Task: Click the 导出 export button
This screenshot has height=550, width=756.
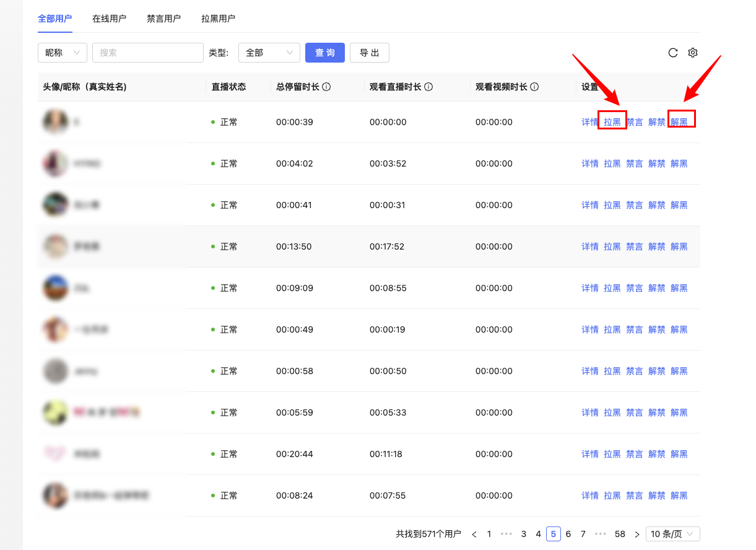Action: click(369, 53)
